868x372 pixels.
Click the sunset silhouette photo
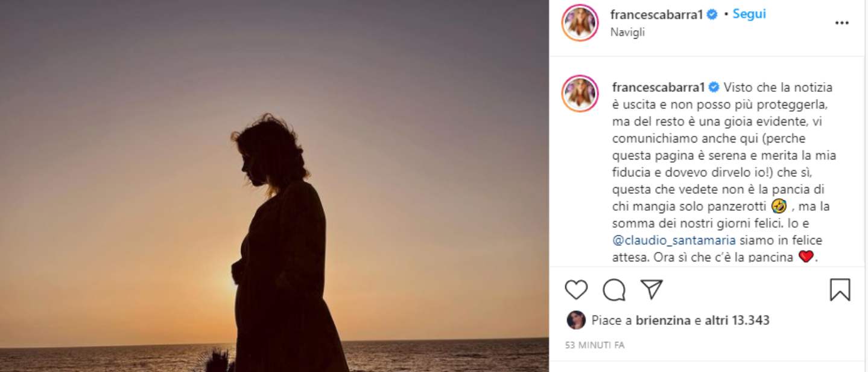[x=274, y=186]
